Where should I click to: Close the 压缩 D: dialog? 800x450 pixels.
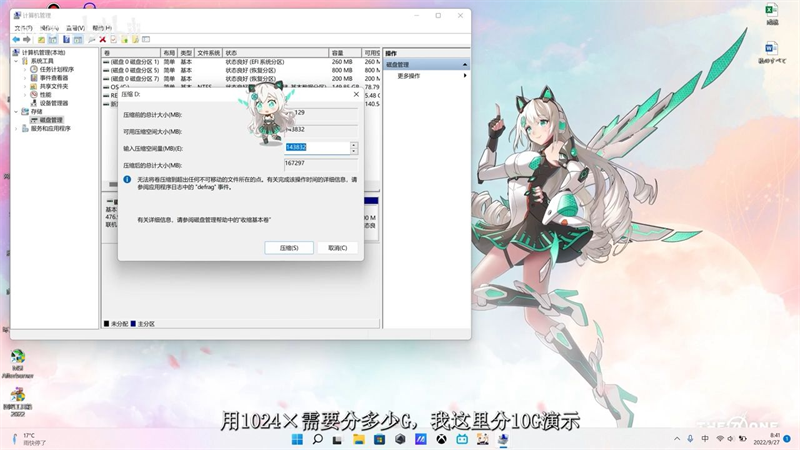[356, 94]
